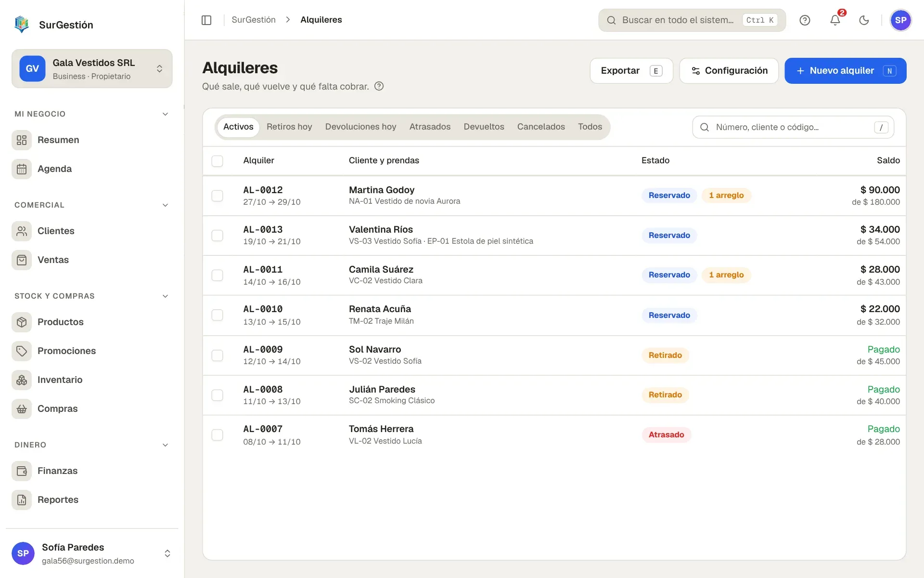Open the Sofía Paredes account menu
The width and height of the screenshot is (924, 578).
[92, 553]
